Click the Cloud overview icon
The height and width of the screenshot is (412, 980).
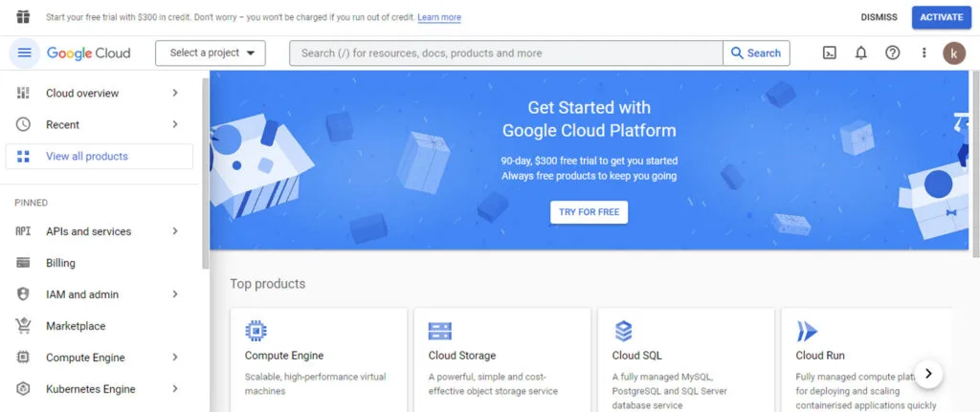click(x=23, y=93)
